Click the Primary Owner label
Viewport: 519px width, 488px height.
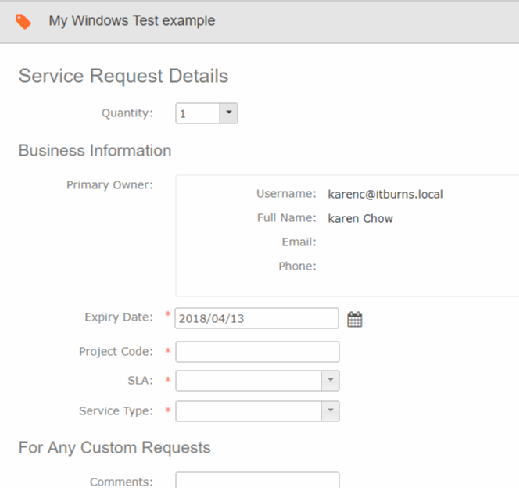coord(109,185)
